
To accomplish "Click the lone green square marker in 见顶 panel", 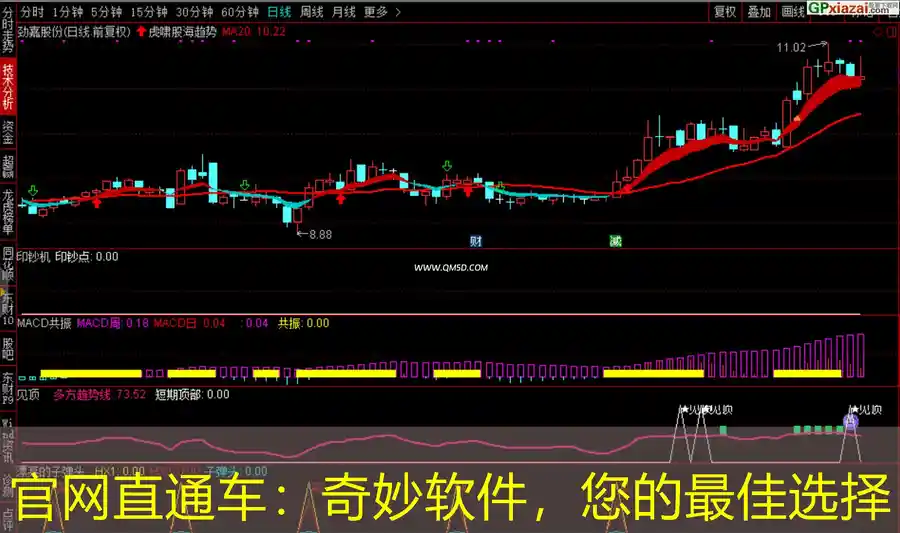I will point(723,430).
